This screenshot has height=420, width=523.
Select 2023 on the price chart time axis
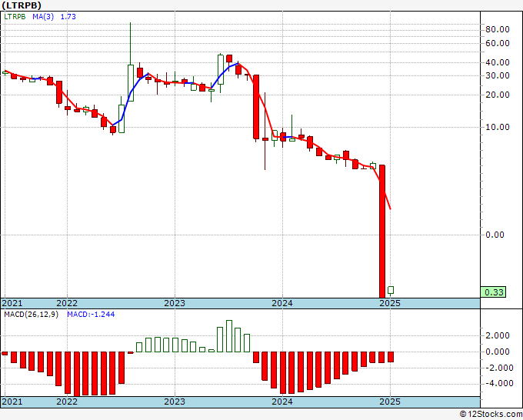175,303
